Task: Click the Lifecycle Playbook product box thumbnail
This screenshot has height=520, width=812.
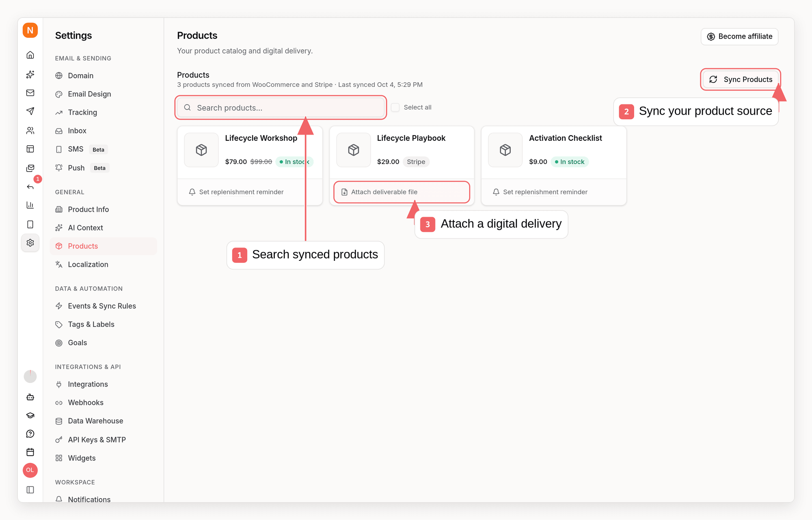Action: click(354, 150)
